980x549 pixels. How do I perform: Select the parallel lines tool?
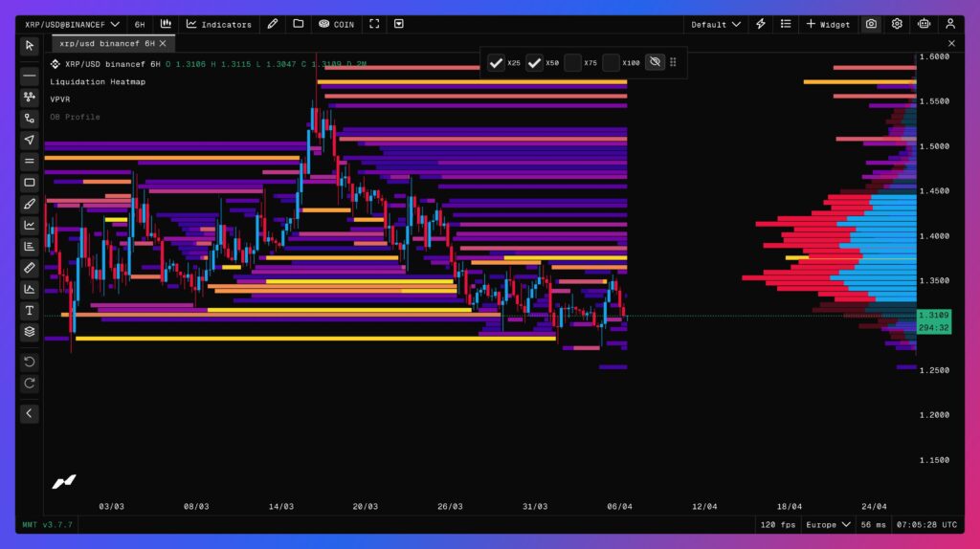point(30,161)
